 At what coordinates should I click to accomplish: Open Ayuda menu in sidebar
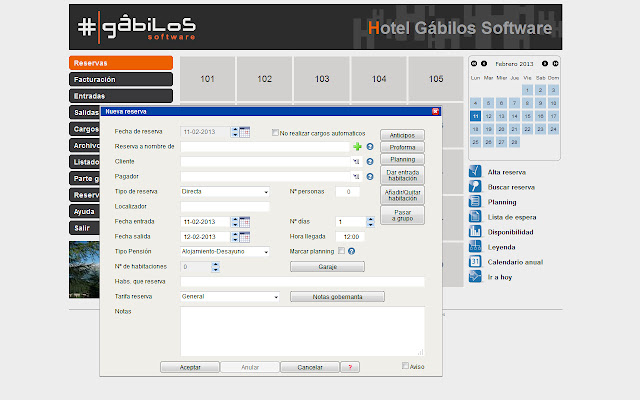(x=84, y=211)
